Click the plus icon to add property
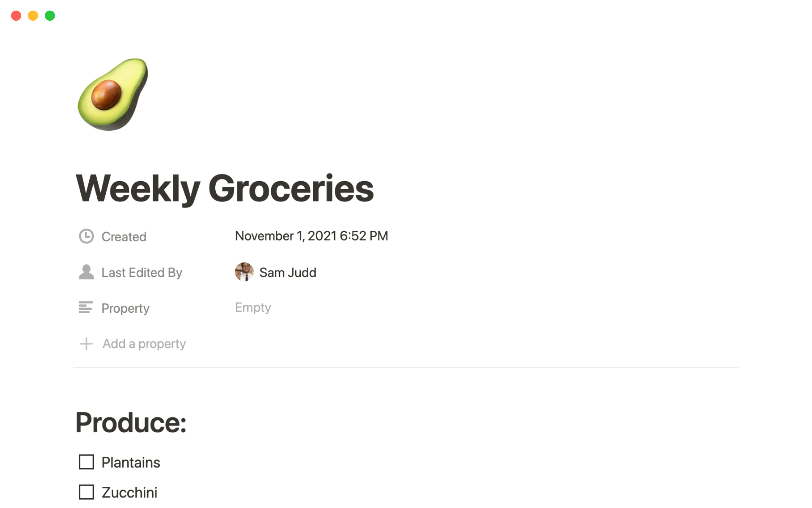The height and width of the screenshot is (508, 812). click(x=86, y=344)
